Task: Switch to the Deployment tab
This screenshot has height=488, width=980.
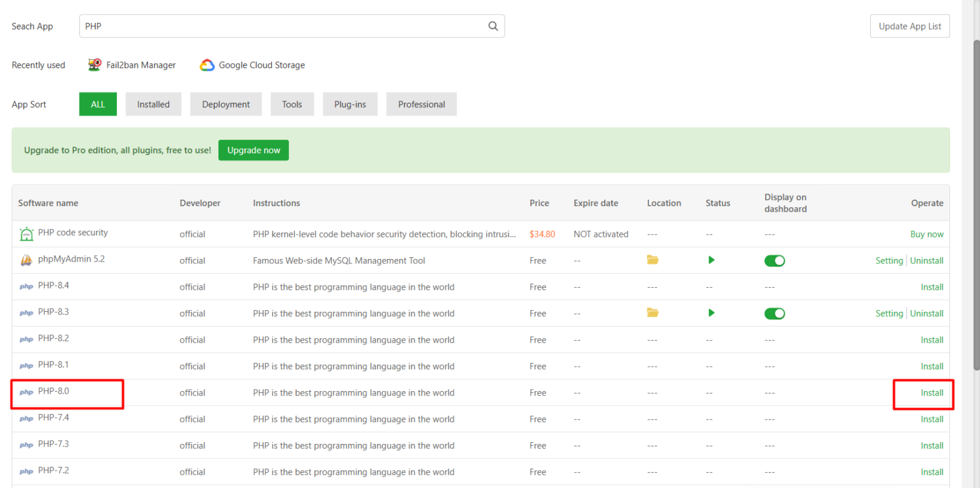Action: (226, 104)
